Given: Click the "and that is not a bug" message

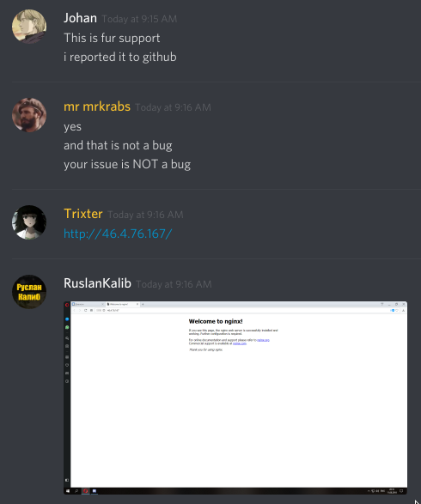Looking at the screenshot, I should click(x=118, y=145).
